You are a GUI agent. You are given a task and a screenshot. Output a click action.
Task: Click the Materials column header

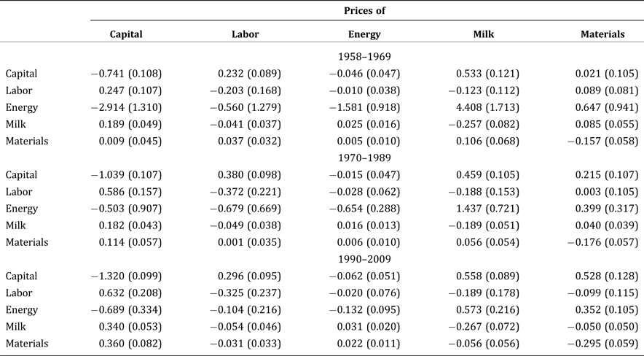(x=602, y=34)
